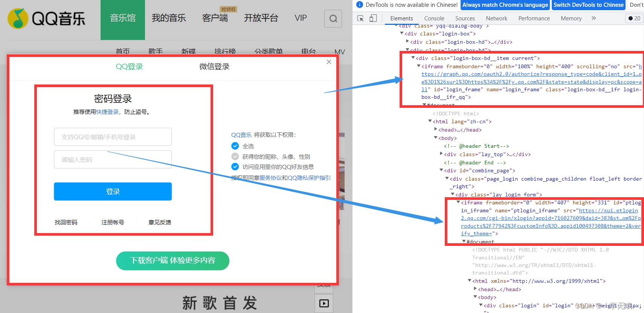Collapse the div id="login" node
The height and width of the screenshot is (313, 644).
click(x=481, y=305)
